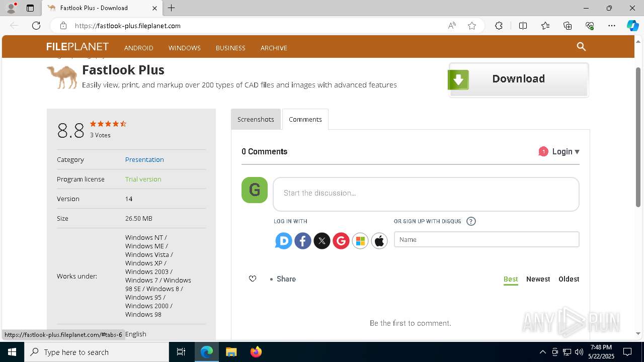Click the Name sign-up field
The image size is (644, 362).
(x=487, y=239)
